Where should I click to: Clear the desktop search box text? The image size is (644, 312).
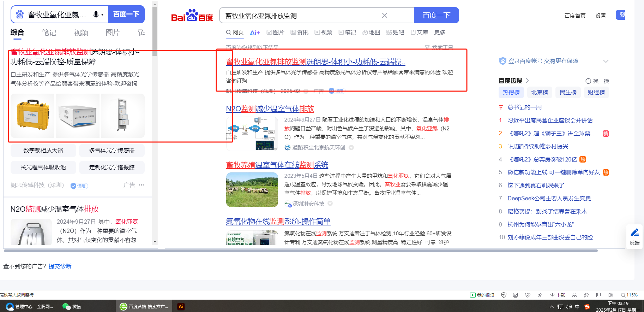point(385,15)
